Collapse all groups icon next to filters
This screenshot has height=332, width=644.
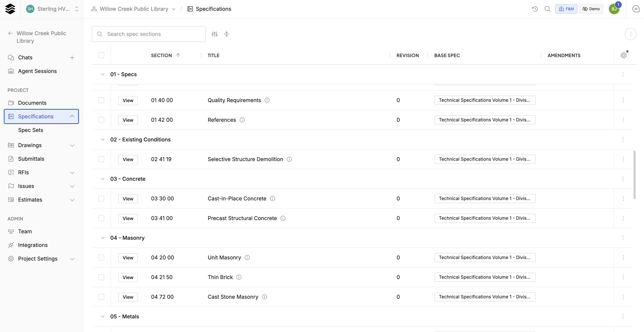[226, 34]
